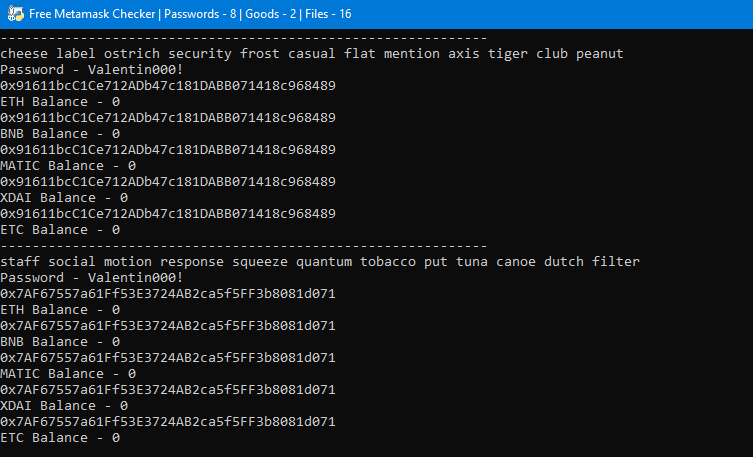
Task: Click BNB Balance line under the 0x9161 address
Action: [x=60, y=133]
